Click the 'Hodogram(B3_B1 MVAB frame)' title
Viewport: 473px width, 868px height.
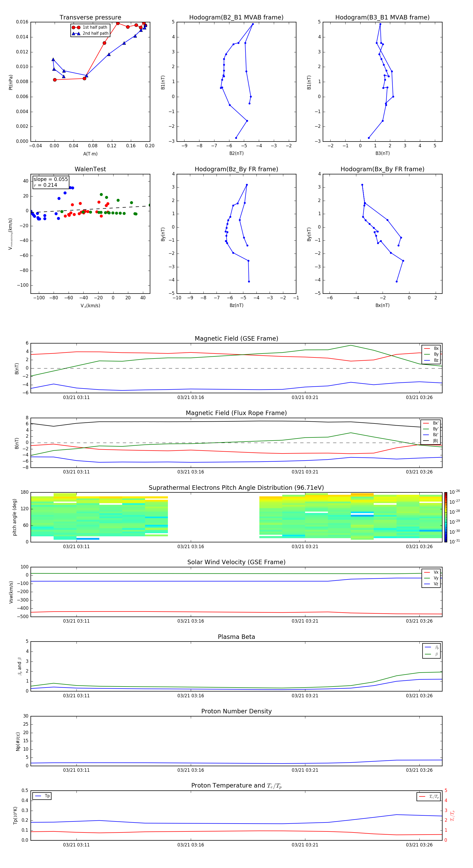click(x=382, y=18)
